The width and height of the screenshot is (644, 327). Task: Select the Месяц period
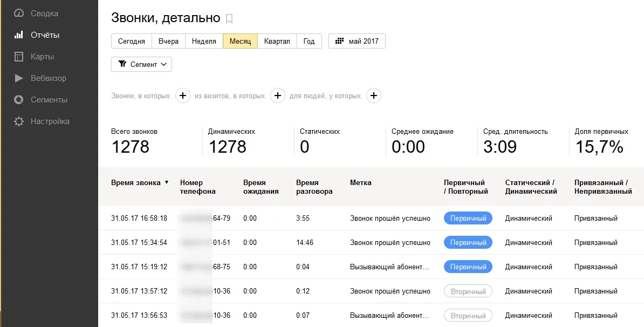[240, 41]
